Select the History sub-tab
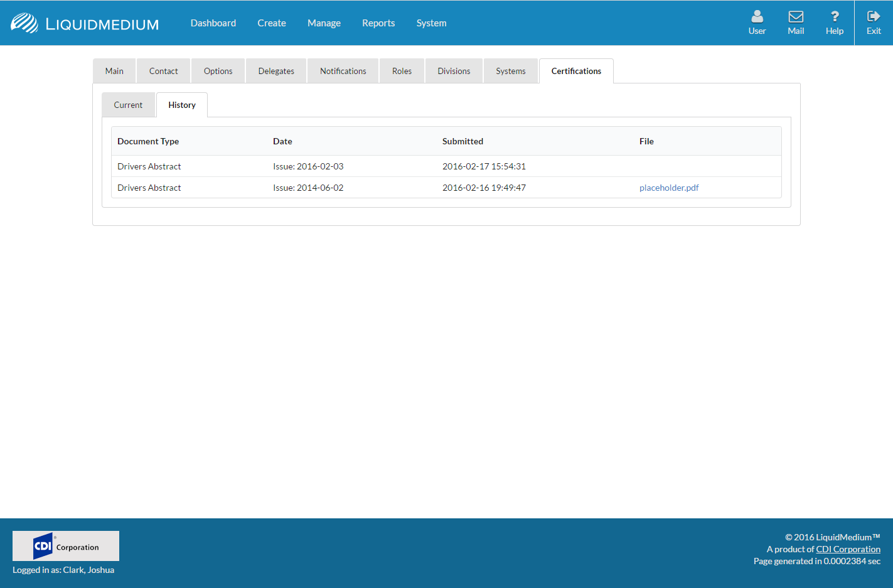This screenshot has height=588, width=893. [x=182, y=105]
